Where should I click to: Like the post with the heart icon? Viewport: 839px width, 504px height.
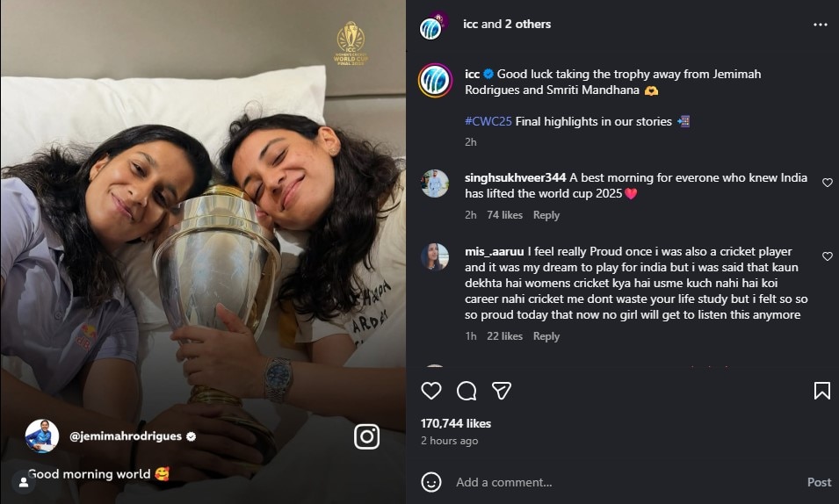[431, 391]
